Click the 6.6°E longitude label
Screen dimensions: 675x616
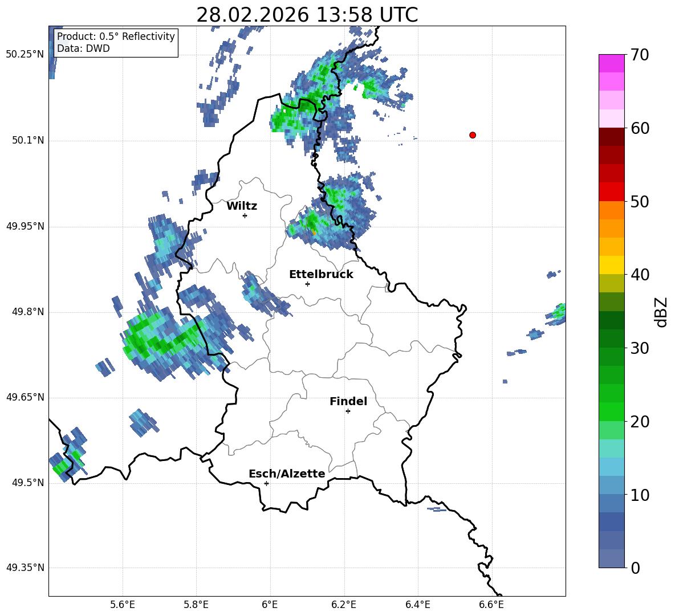point(491,605)
